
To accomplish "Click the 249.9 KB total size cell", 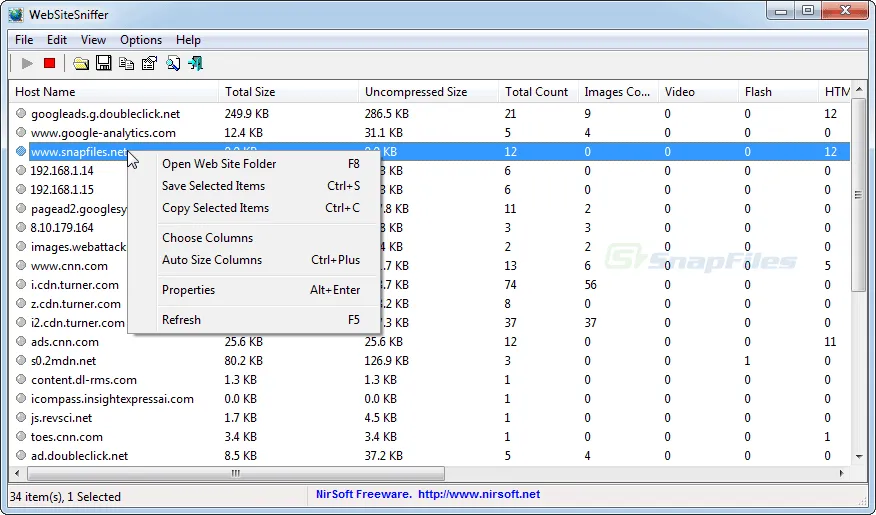I will click(246, 114).
